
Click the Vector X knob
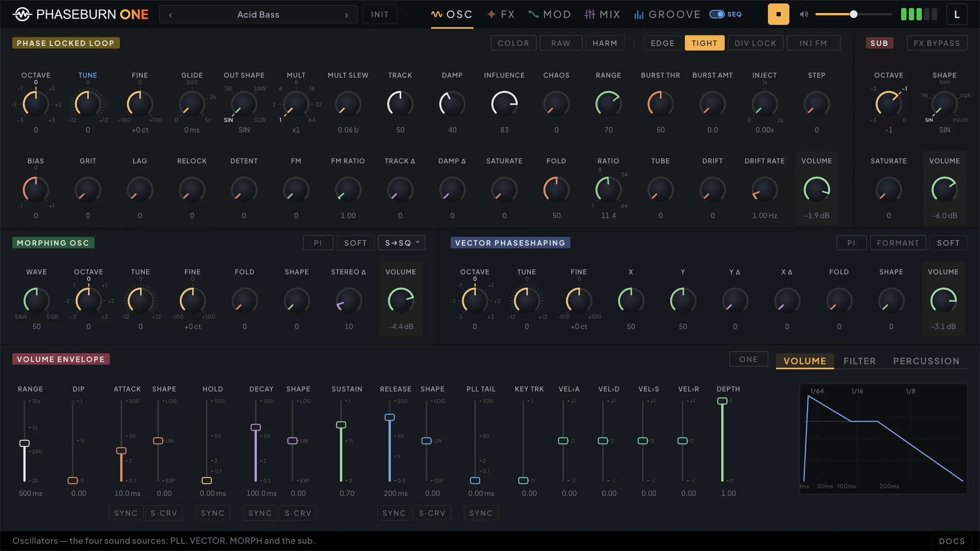pos(631,300)
